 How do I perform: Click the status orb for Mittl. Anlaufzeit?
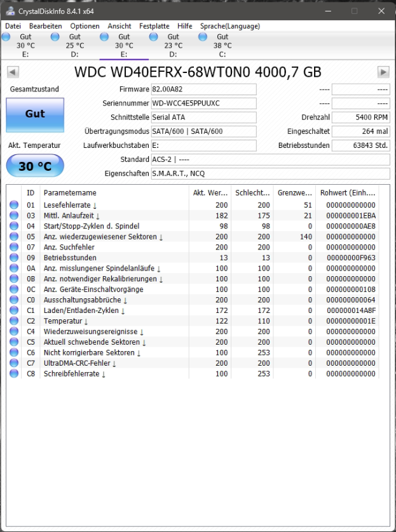(14, 215)
